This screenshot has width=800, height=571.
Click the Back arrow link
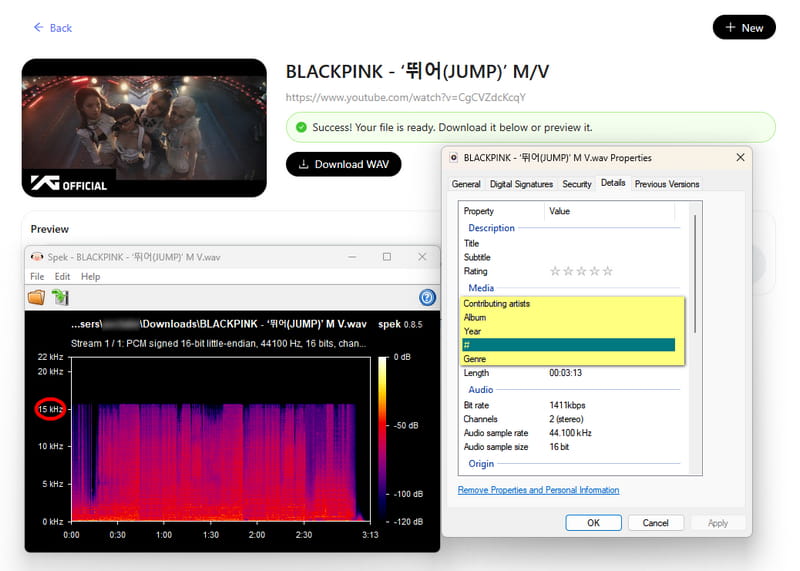53,28
